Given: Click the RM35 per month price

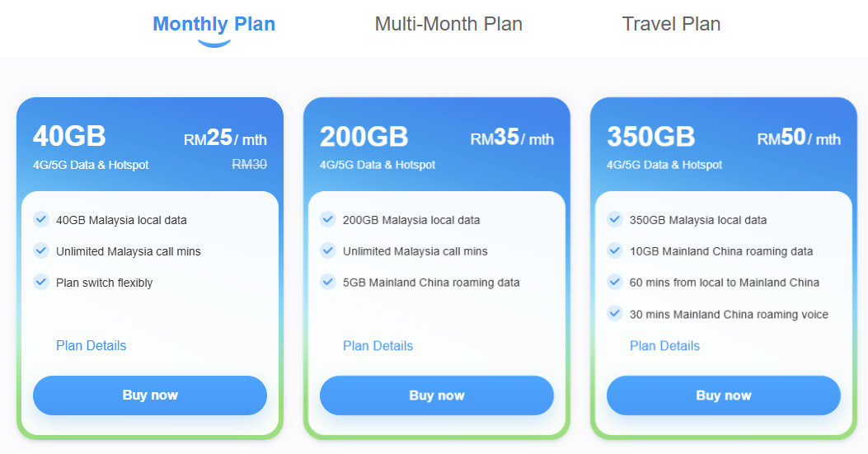Looking at the screenshot, I should click(x=512, y=138).
